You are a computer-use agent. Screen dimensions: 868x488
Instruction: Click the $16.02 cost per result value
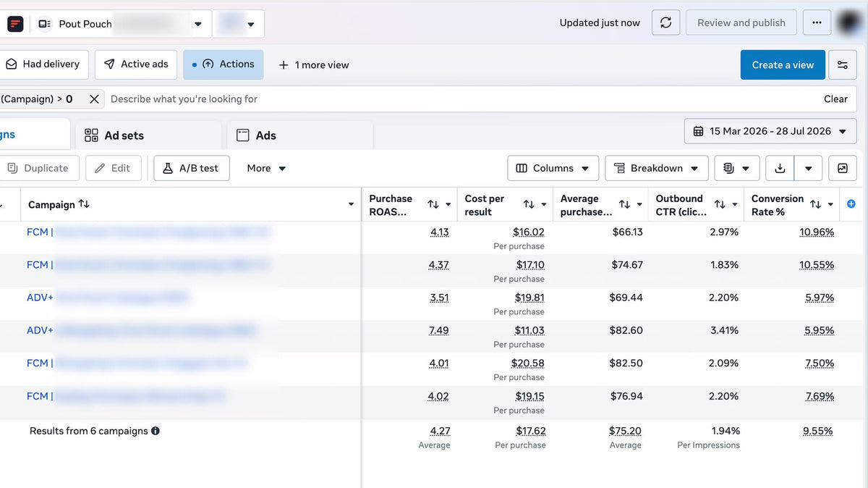[x=529, y=232]
